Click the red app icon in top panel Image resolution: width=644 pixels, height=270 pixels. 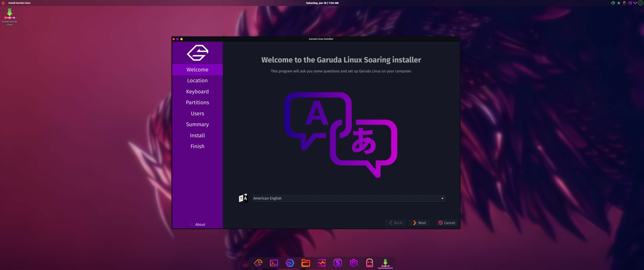4,3
